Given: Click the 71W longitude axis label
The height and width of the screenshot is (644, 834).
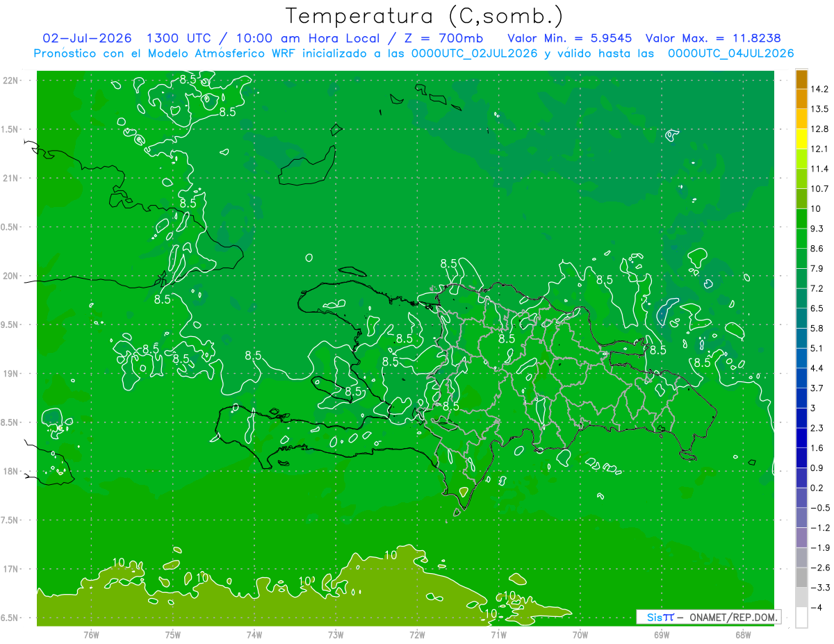Looking at the screenshot, I should coord(498,635).
